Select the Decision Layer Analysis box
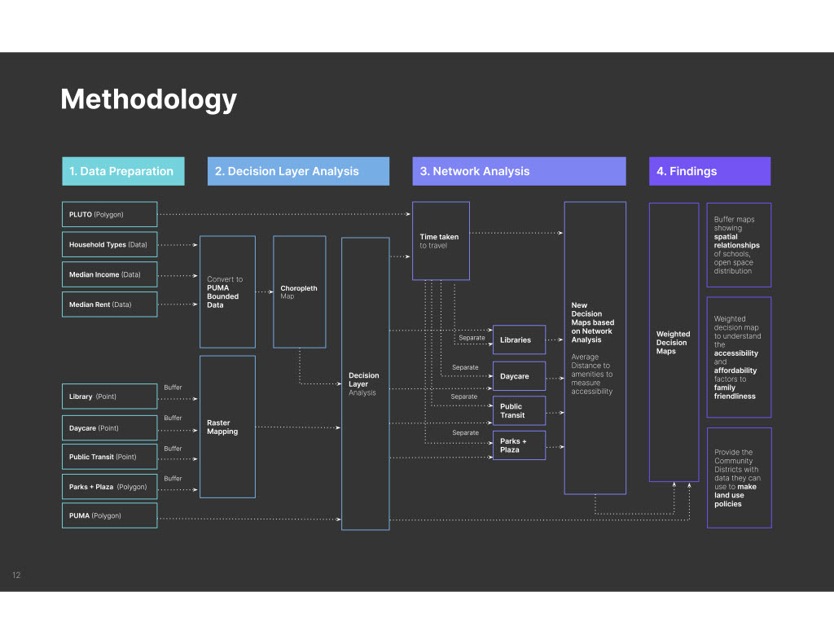The image size is (834, 644). [366, 384]
